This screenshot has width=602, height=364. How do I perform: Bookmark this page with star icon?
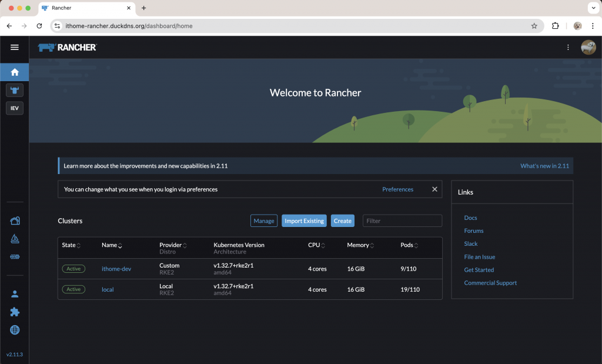click(x=534, y=26)
